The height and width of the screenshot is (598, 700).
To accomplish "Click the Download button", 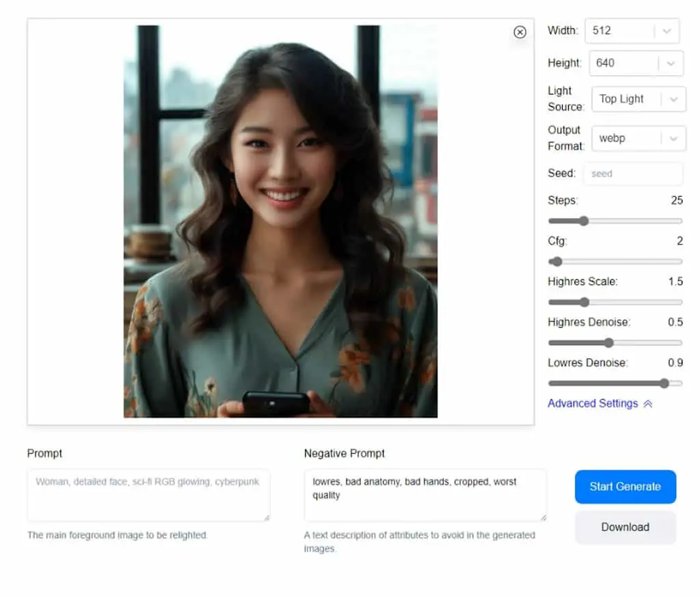I will click(x=625, y=528).
